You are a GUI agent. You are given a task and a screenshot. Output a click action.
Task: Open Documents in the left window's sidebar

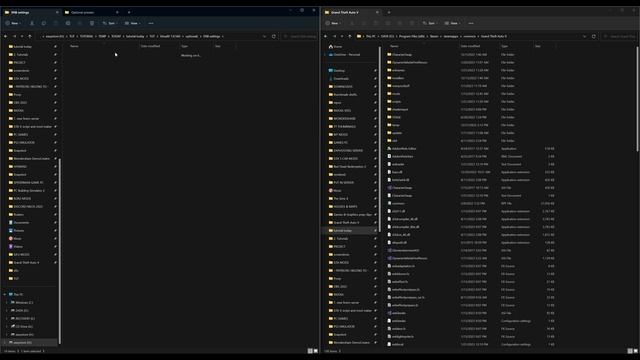point(19,222)
